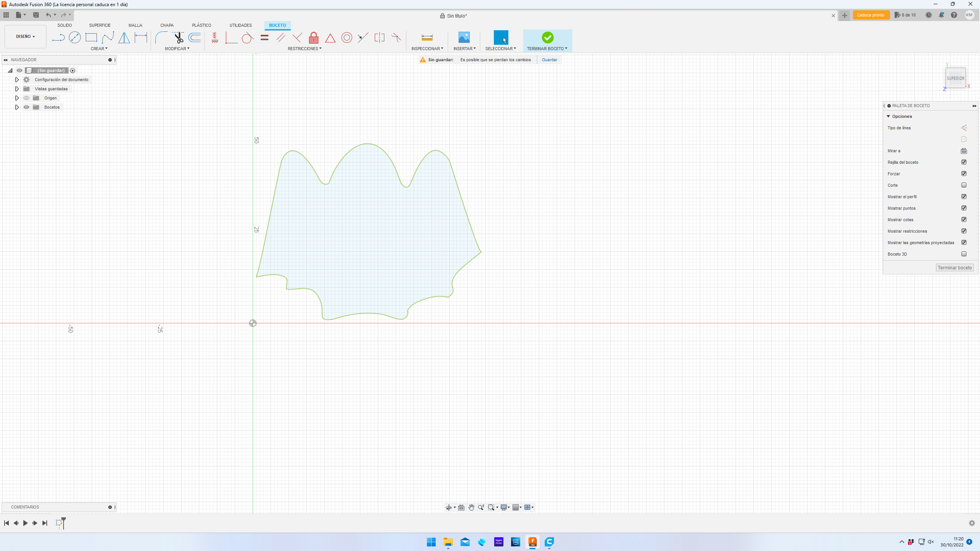Click Terminar boceto in sketch palette

pos(954,267)
